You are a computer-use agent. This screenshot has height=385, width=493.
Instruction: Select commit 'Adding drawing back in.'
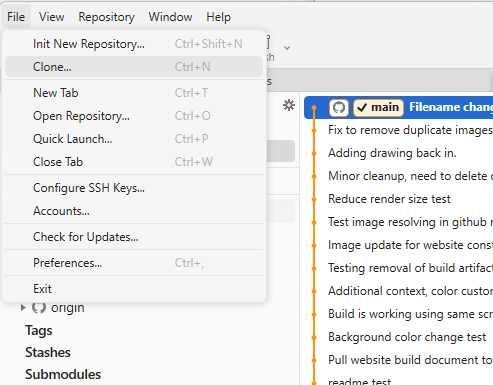(x=397, y=153)
